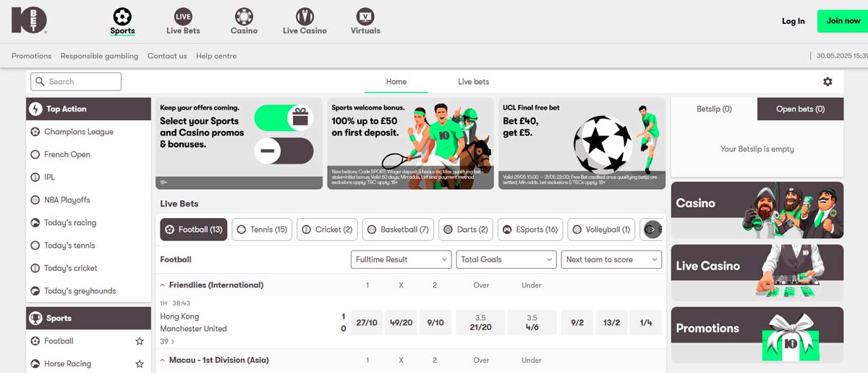Select the draw odds 49/20
The width and height of the screenshot is (868, 373).
pos(401,323)
